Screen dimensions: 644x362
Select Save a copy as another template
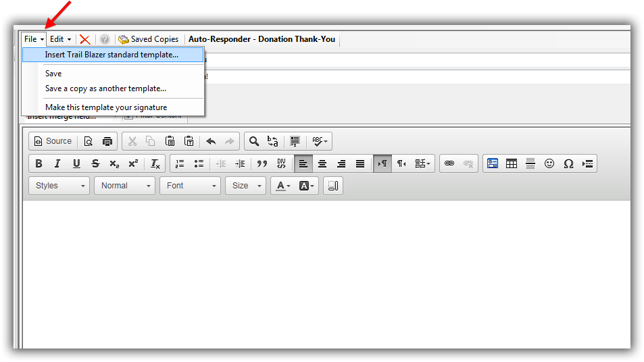(105, 88)
